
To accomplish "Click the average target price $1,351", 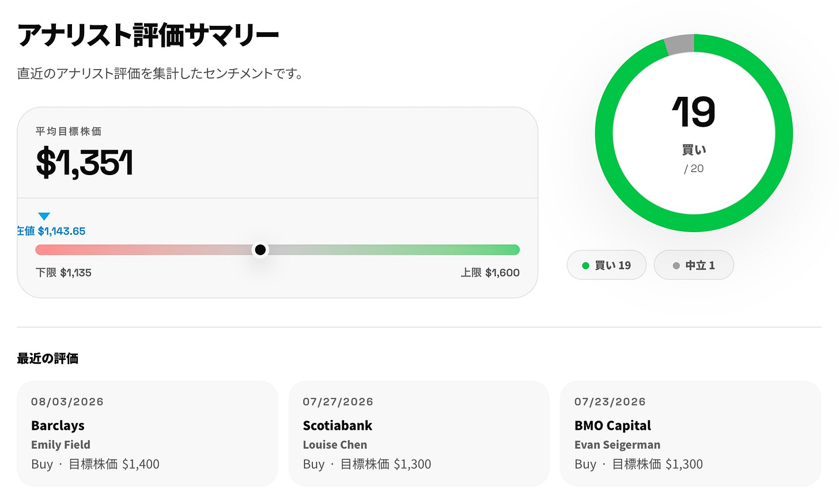I will [85, 162].
